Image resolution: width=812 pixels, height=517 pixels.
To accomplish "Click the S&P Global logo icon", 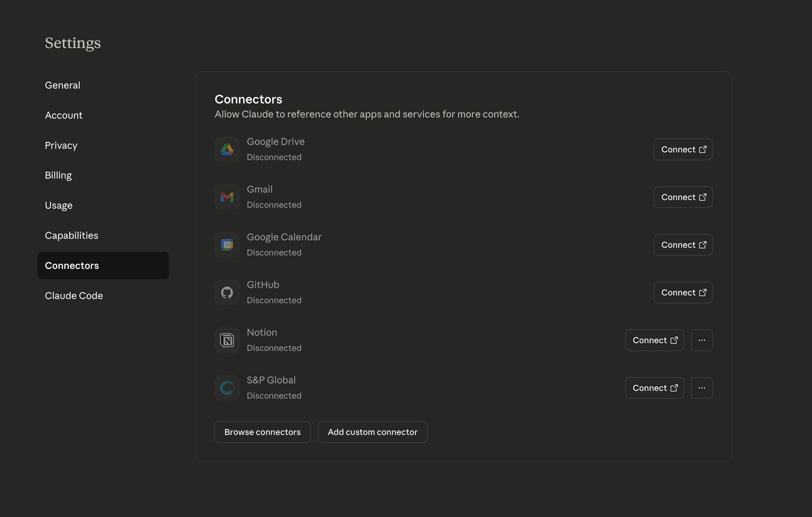I will (227, 388).
